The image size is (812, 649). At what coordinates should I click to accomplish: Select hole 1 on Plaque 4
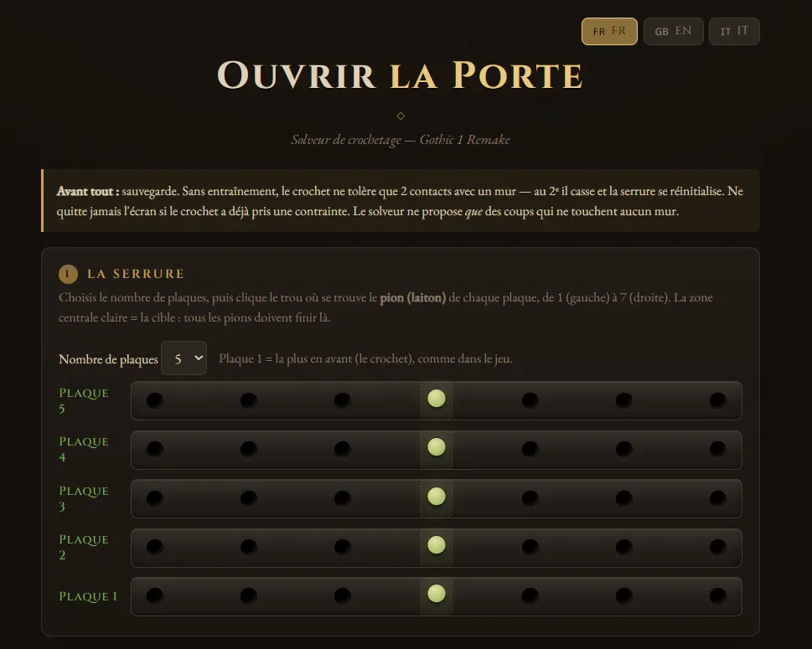tap(155, 449)
